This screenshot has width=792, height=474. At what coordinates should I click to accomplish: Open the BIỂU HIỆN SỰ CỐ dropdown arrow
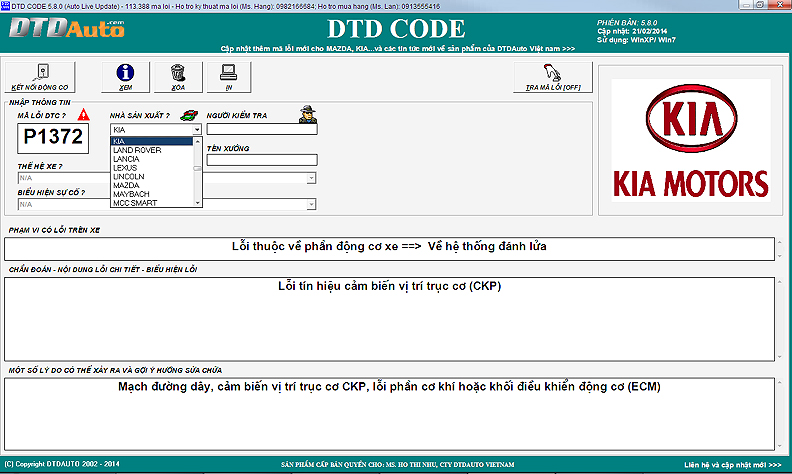(311, 204)
